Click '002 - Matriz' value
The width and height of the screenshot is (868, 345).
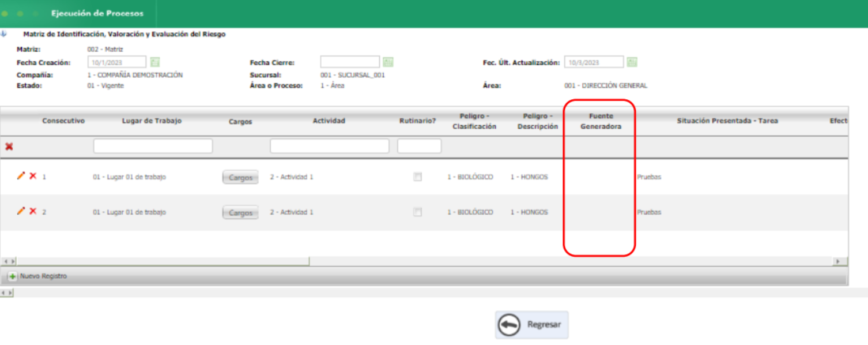coord(105,50)
